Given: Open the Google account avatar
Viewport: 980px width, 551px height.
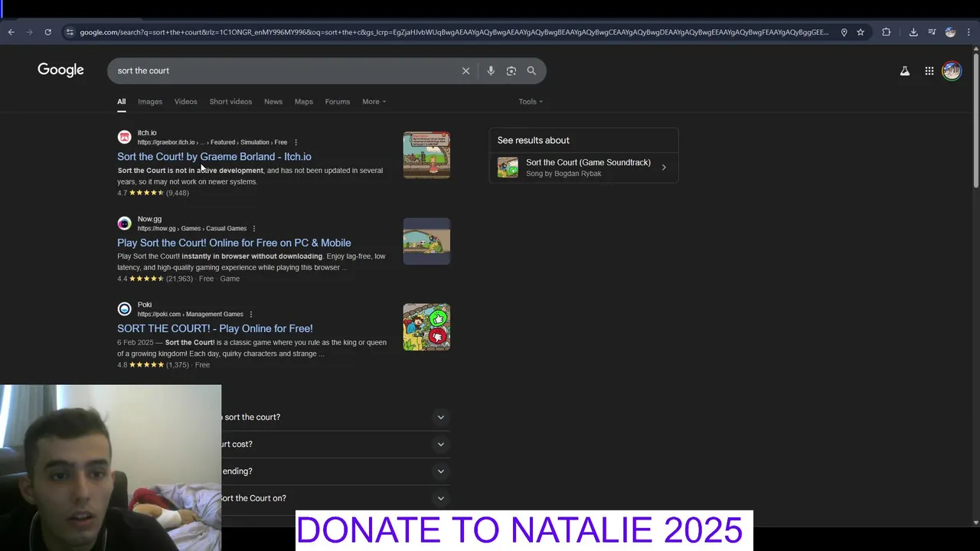Looking at the screenshot, I should [x=952, y=71].
